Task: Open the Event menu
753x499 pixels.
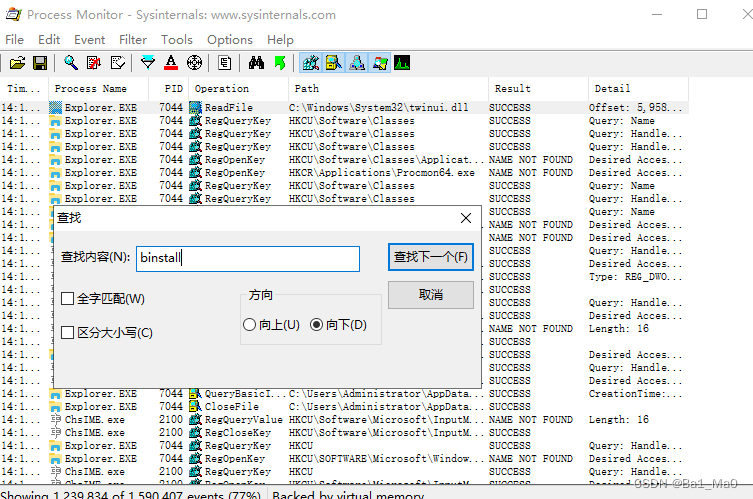Action: [89, 39]
